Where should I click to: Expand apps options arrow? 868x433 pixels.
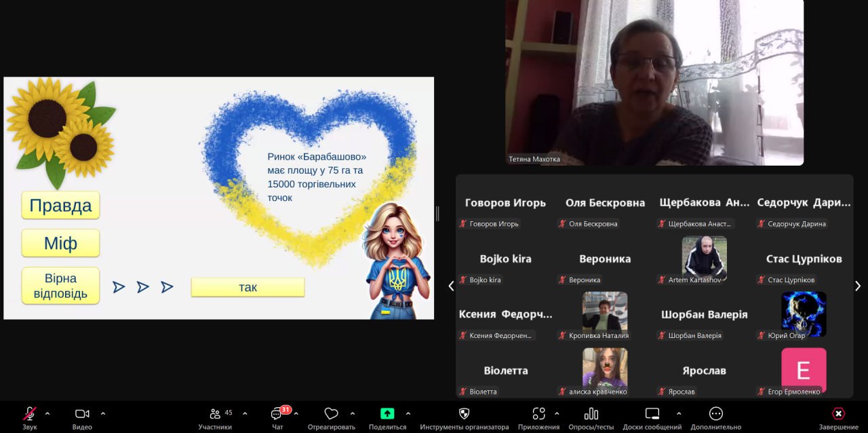pyautogui.click(x=557, y=413)
